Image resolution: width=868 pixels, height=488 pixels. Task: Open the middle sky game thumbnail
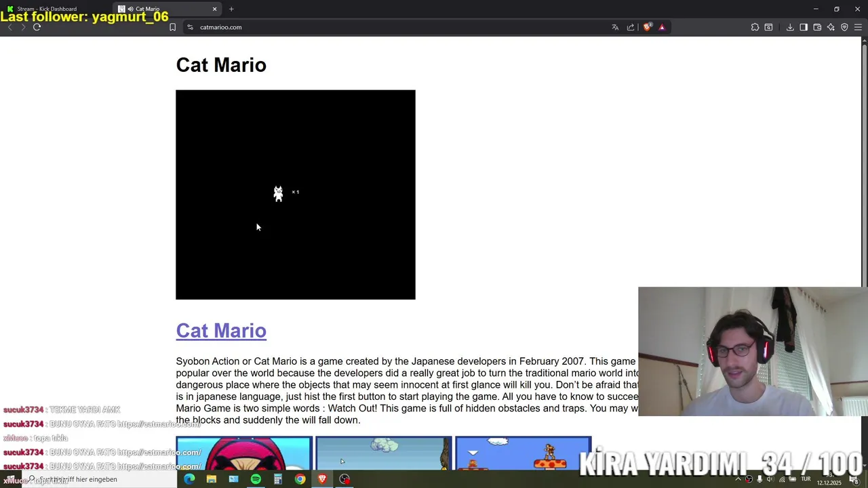(x=384, y=453)
